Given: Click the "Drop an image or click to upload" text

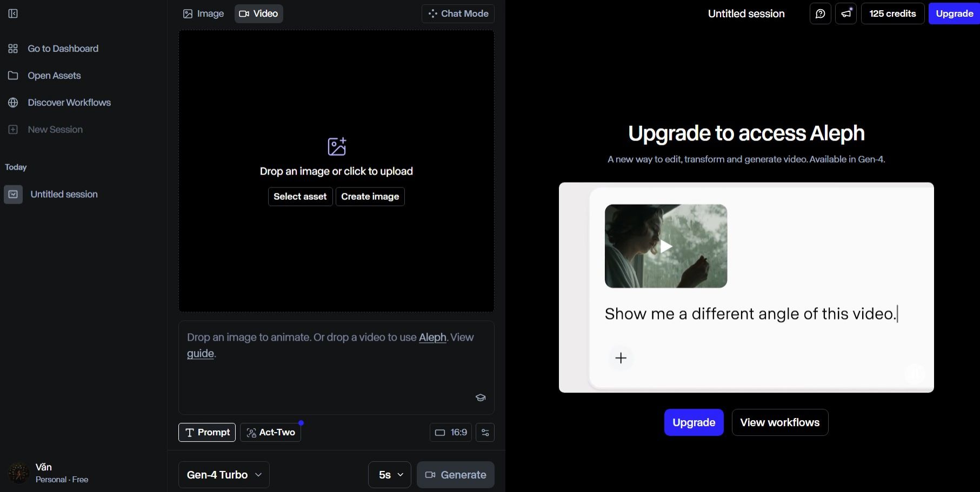Looking at the screenshot, I should tap(336, 171).
